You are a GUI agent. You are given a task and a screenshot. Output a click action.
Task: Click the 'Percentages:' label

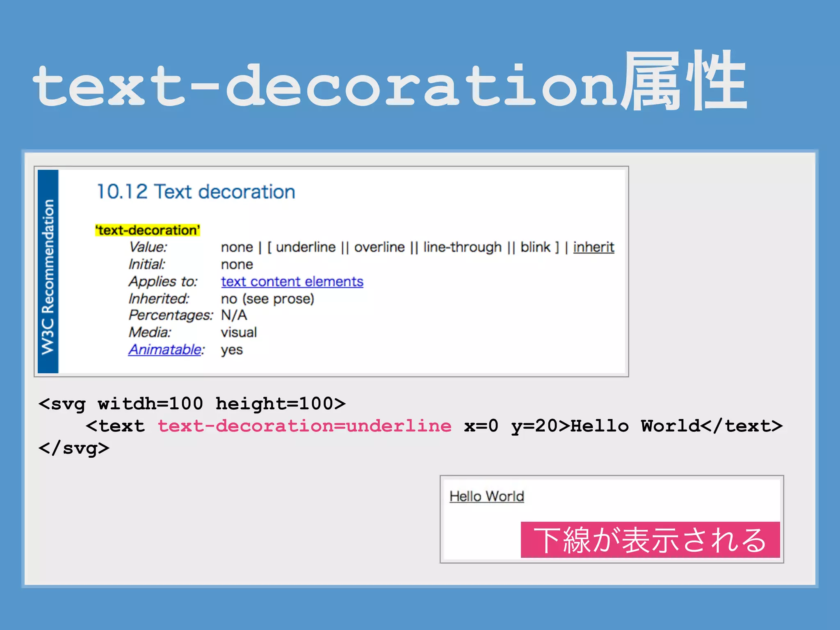[171, 315]
